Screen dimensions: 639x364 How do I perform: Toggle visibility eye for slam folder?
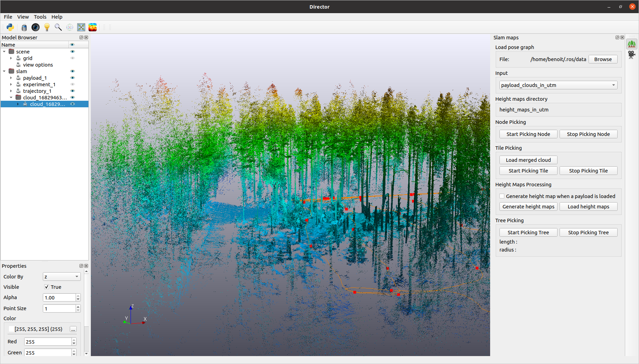coord(73,71)
